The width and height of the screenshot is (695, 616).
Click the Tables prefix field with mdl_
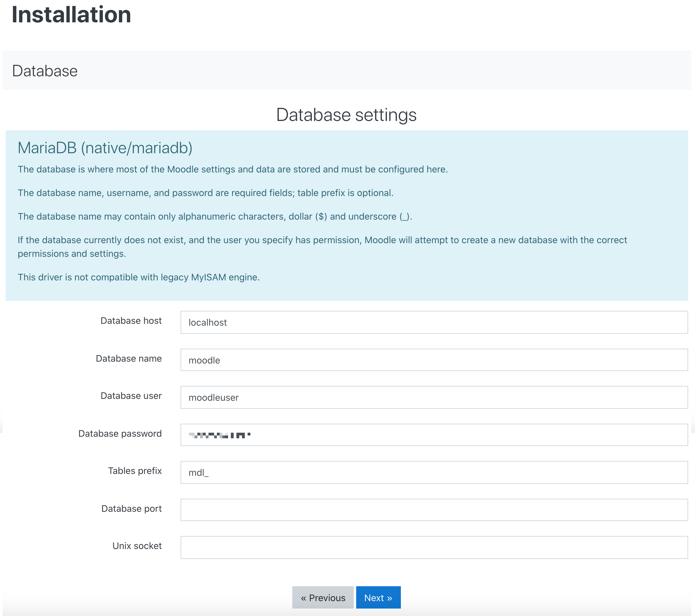[434, 472]
